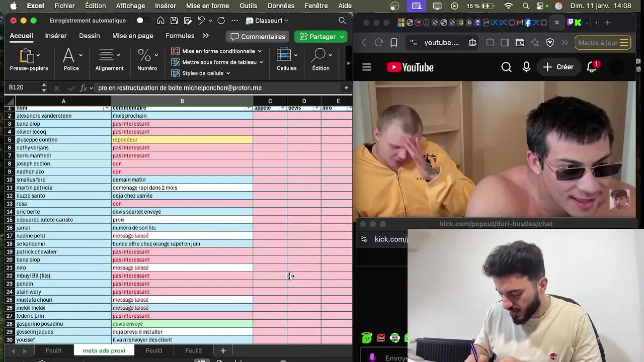Click the Save As icon with pencil
The width and height of the screenshot is (644, 362).
188,21
